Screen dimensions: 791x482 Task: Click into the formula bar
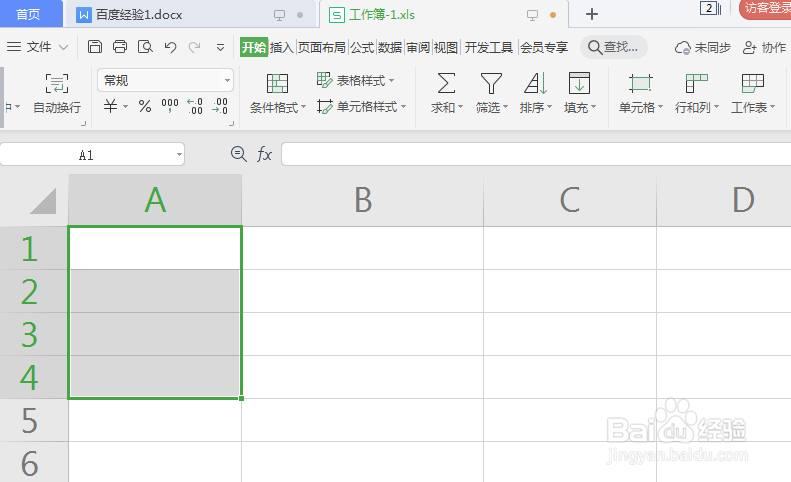(x=536, y=154)
